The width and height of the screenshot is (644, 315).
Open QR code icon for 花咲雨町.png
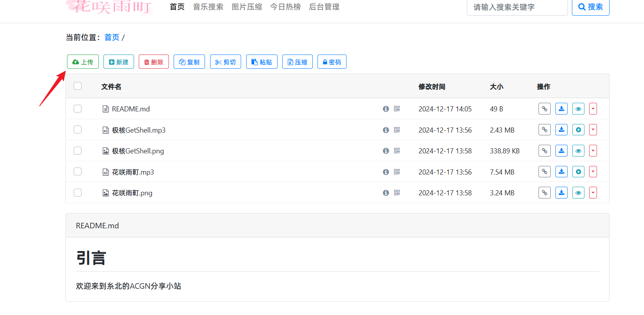(397, 193)
